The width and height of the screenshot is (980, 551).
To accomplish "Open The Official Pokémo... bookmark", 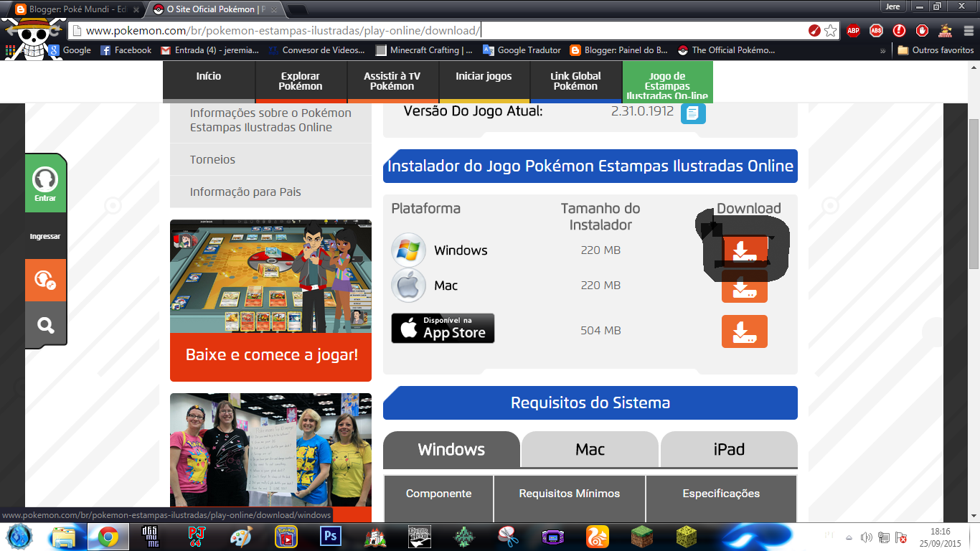I will 727,50.
